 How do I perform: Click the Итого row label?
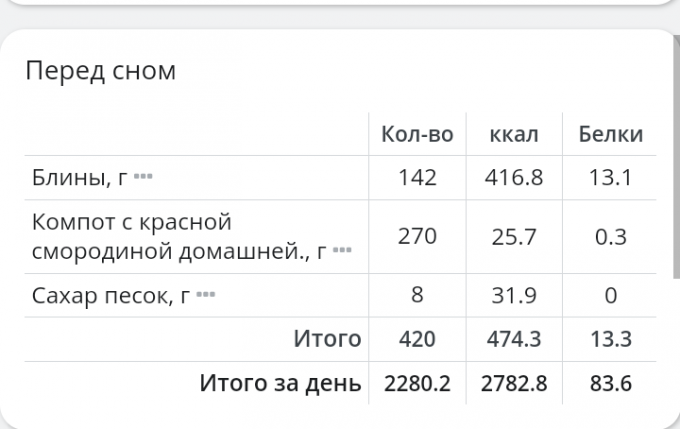coord(327,339)
